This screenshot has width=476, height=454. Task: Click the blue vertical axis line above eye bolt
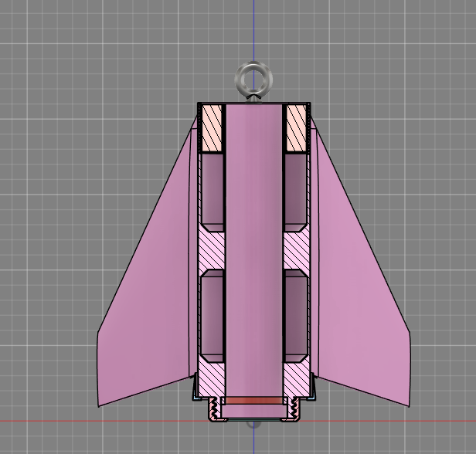253,31
